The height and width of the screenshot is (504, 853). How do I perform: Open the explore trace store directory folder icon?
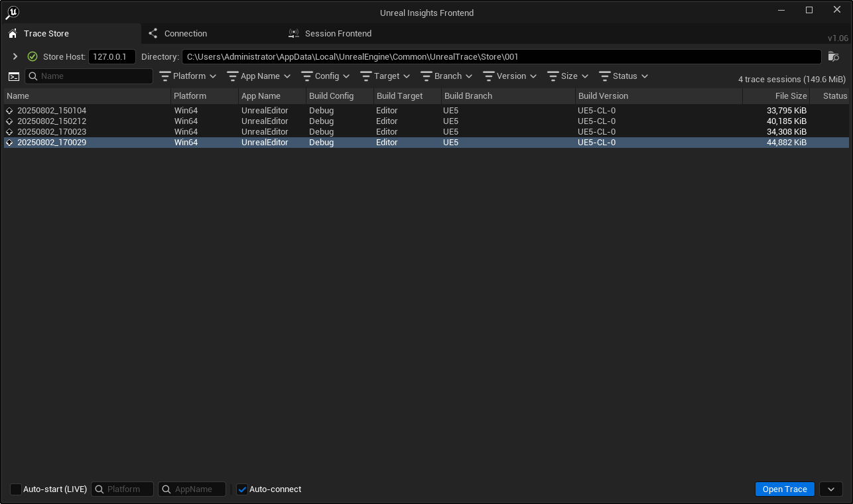coord(834,56)
